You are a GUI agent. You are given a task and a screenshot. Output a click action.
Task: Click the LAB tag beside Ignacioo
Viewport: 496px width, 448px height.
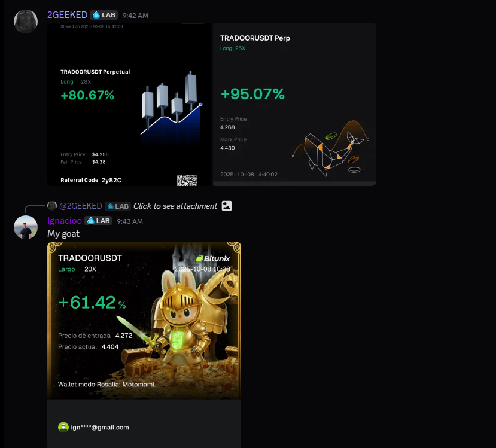[x=98, y=221]
